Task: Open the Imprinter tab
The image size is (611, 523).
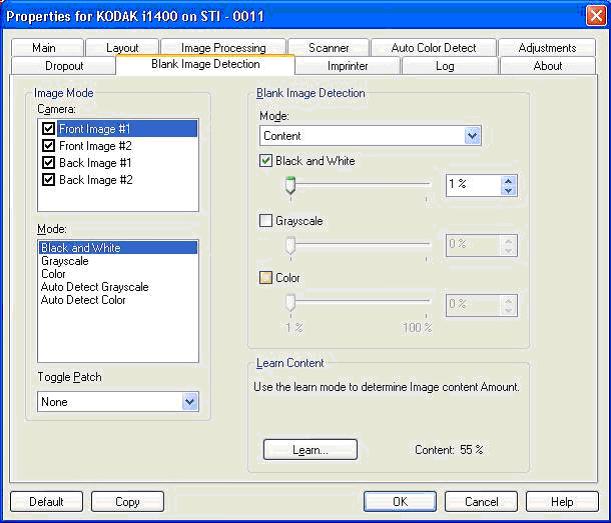Action: pos(348,65)
